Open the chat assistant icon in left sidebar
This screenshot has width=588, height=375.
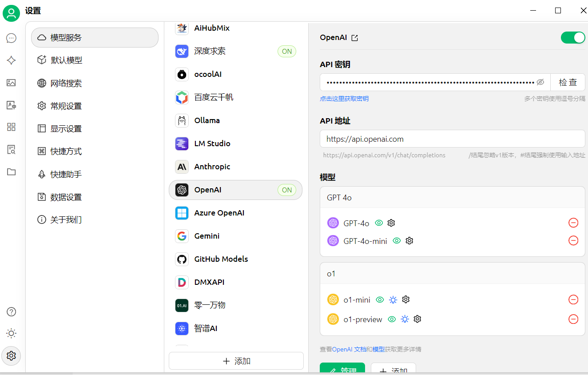[x=12, y=38]
